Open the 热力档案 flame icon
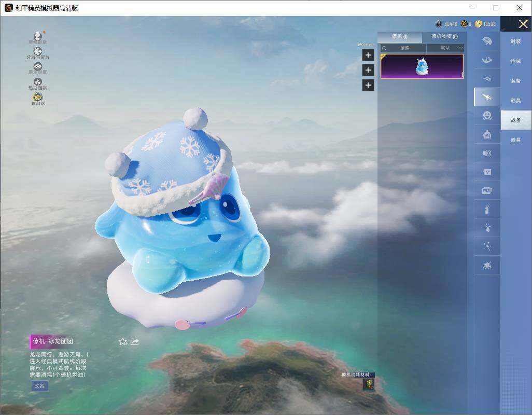Screen dimensions: 532x415 coord(38,82)
